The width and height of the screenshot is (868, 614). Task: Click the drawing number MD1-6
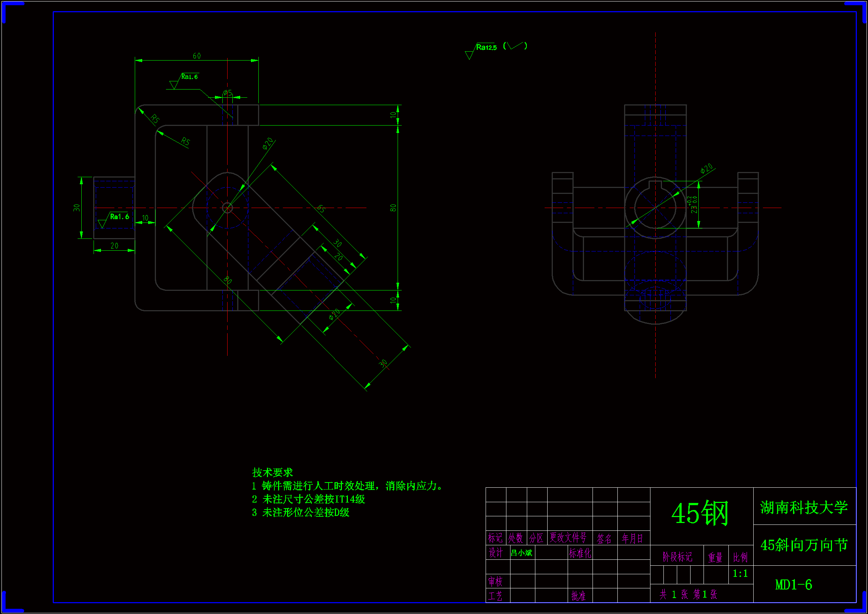pyautogui.click(x=793, y=585)
